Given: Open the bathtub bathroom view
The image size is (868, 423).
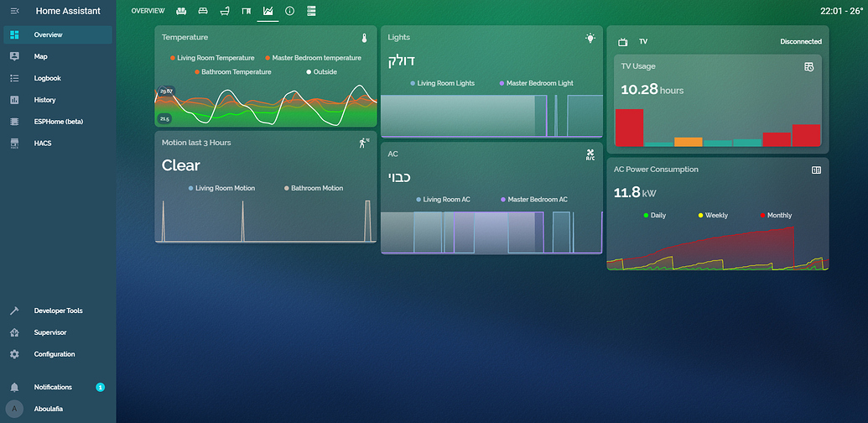Looking at the screenshot, I should point(225,12).
